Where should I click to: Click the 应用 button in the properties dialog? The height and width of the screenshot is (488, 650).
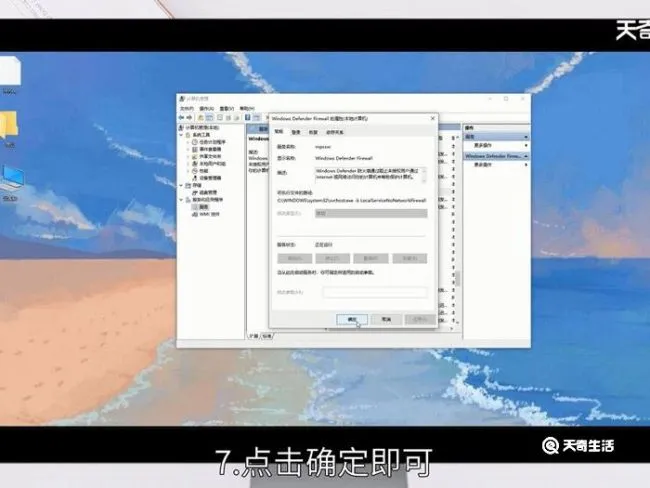coord(420,319)
